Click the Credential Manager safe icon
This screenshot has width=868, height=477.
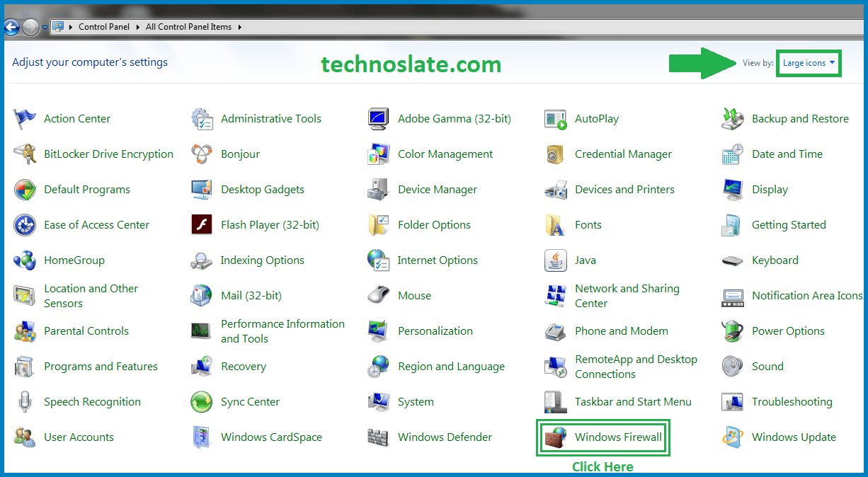point(556,154)
